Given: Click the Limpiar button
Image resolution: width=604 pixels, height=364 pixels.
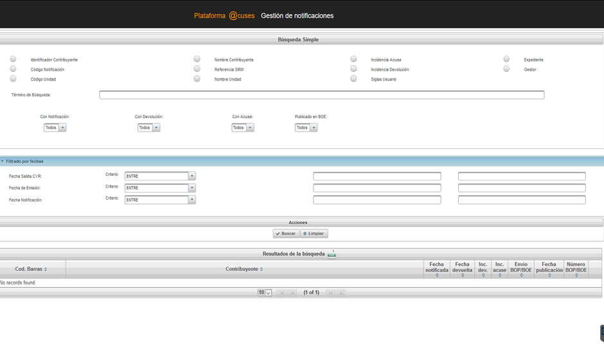Looking at the screenshot, I should [314, 234].
